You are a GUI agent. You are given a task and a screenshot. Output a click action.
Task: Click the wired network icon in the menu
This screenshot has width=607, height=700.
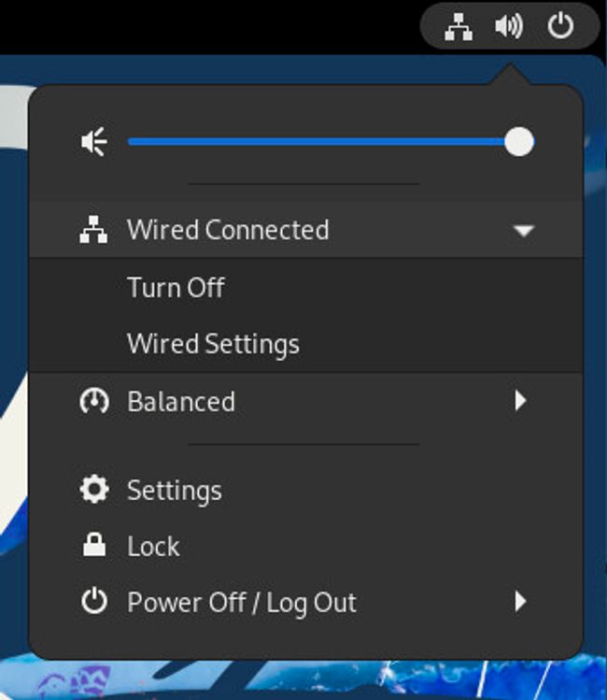tap(93, 230)
